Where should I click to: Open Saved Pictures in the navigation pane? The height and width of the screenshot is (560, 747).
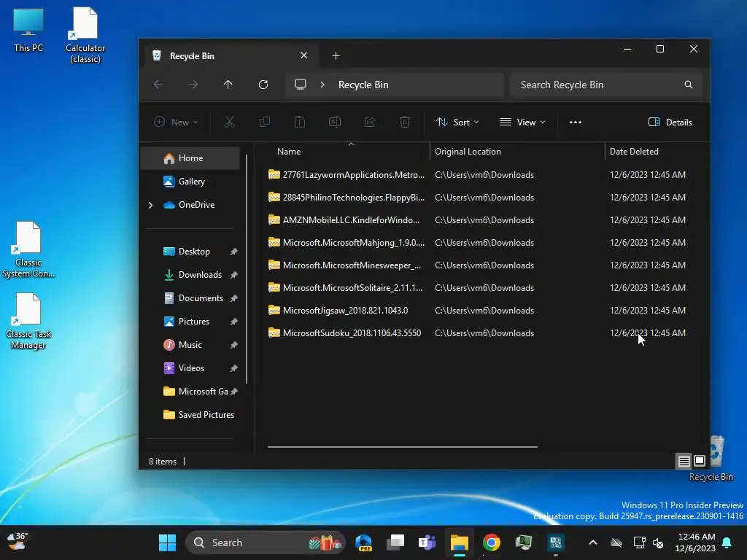pos(190,415)
